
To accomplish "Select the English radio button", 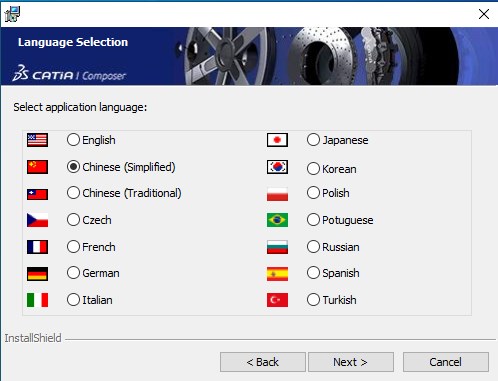I will [73, 140].
